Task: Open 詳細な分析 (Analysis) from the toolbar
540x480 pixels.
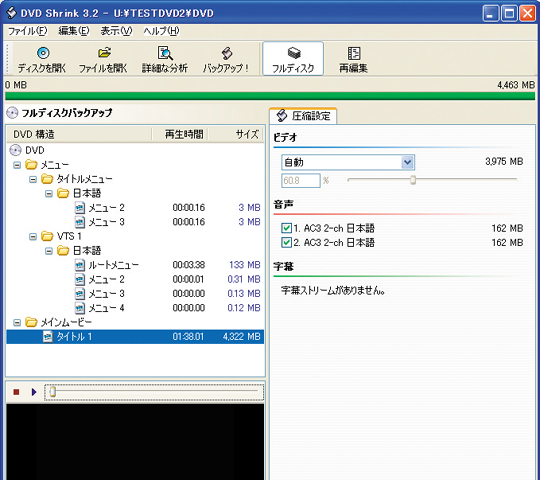Action: (x=165, y=53)
